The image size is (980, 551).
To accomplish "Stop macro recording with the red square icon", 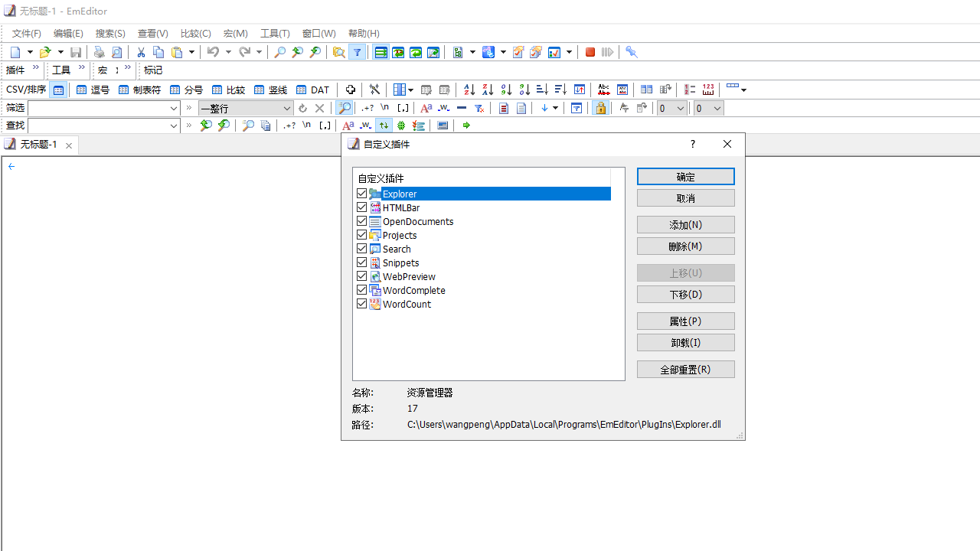I will pyautogui.click(x=590, y=52).
